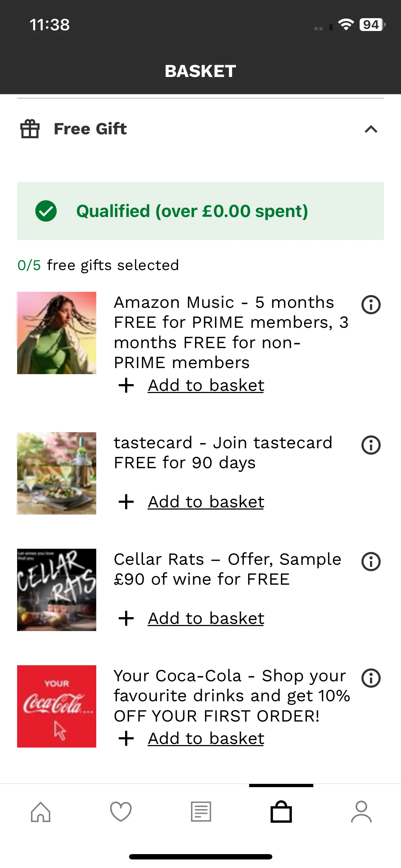This screenshot has height=868, width=401.
Task: Open the orders list tab
Action: (201, 812)
